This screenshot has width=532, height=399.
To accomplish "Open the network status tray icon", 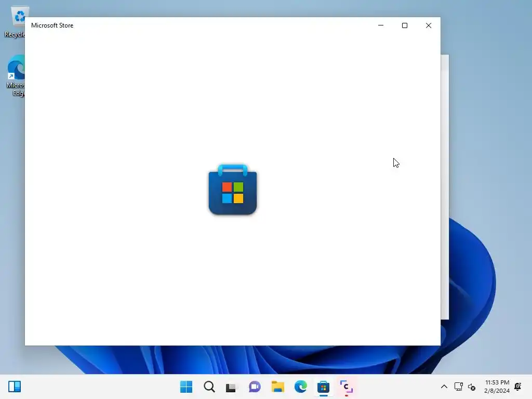I will (x=458, y=387).
